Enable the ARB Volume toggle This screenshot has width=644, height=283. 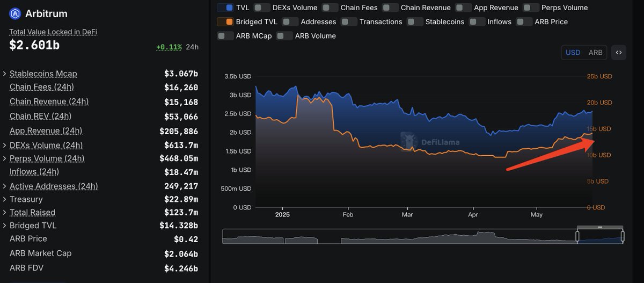point(284,36)
